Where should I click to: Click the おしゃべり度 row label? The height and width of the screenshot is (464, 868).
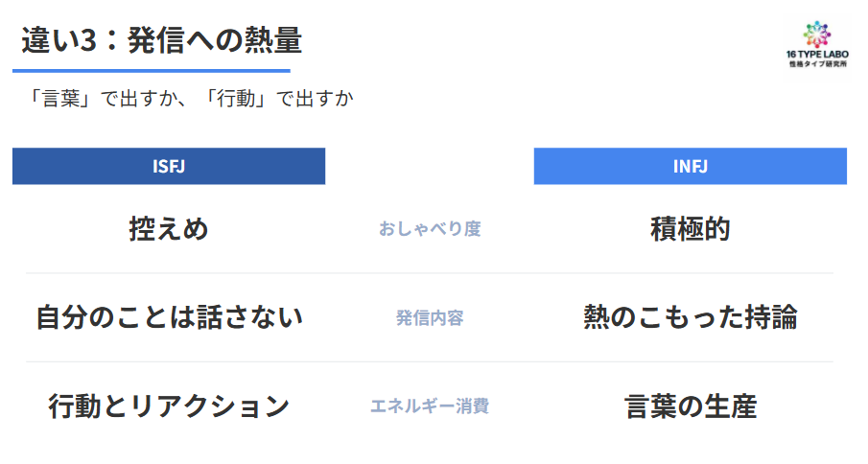click(x=429, y=229)
